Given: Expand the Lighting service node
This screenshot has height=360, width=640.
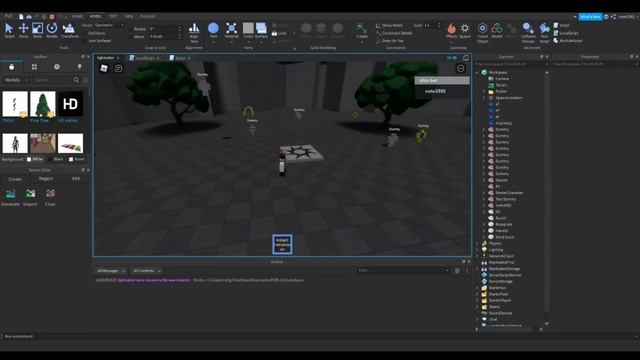Looking at the screenshot, I should [x=477, y=250].
